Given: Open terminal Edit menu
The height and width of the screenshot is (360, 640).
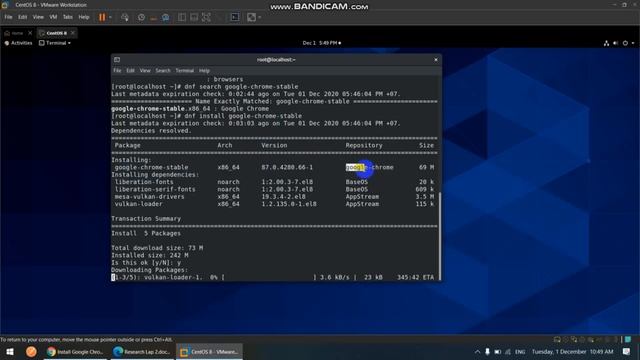Looking at the screenshot, I should (x=130, y=71).
